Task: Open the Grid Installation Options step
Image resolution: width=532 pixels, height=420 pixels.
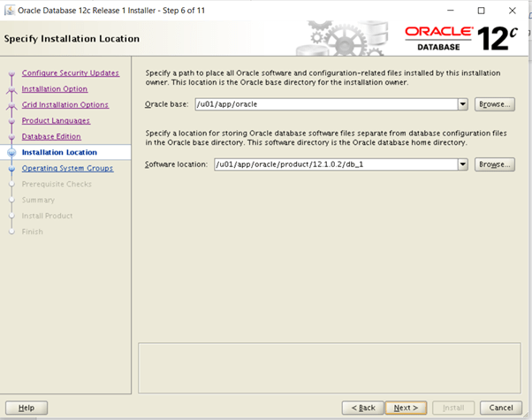Action: point(65,104)
